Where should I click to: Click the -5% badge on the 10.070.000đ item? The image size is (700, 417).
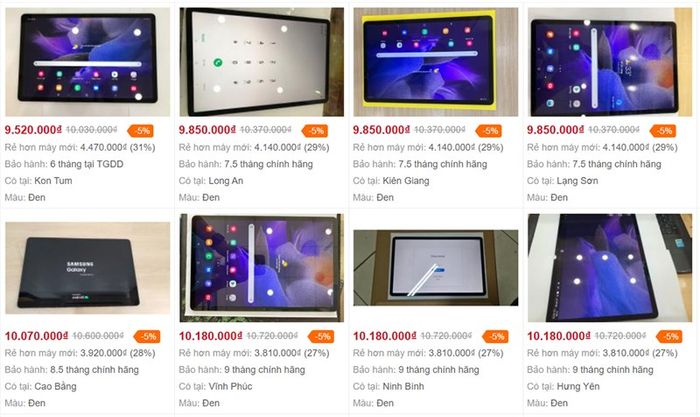coord(147,337)
